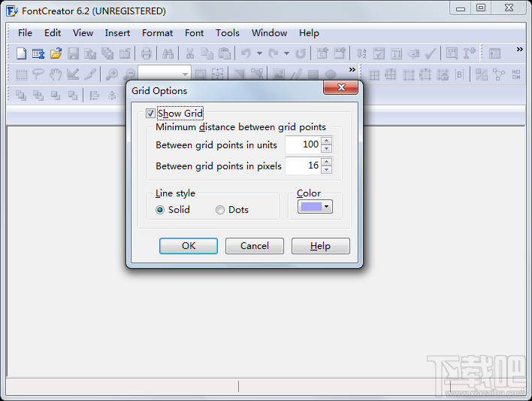Image resolution: width=532 pixels, height=401 pixels.
Task: Decrease grid points in units value
Action: click(326, 149)
